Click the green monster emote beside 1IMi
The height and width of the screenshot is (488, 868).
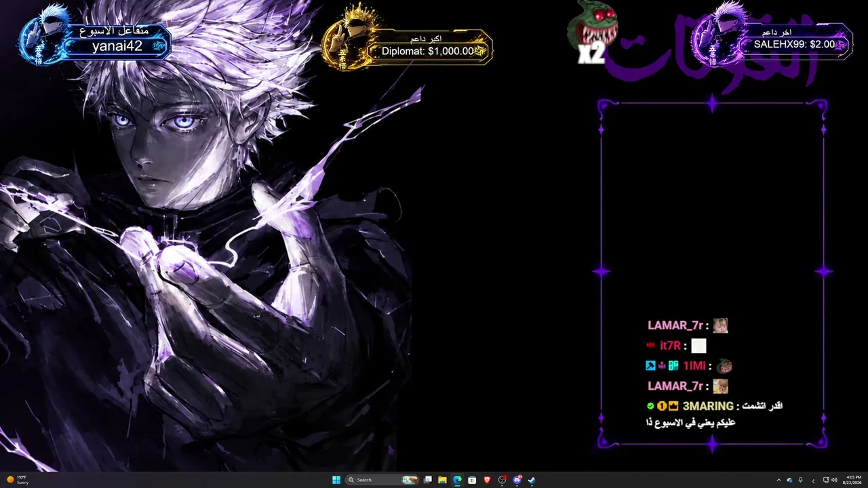click(x=724, y=366)
